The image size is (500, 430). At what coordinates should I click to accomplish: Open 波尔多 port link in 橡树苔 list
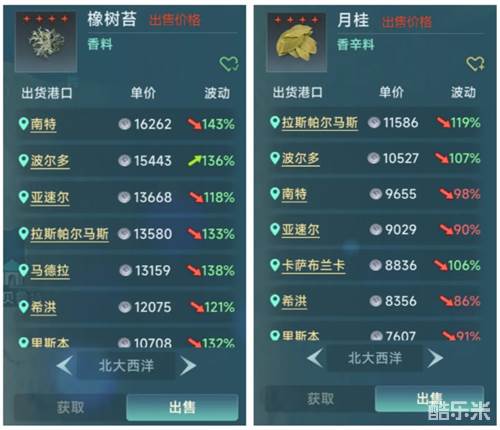[x=50, y=161]
